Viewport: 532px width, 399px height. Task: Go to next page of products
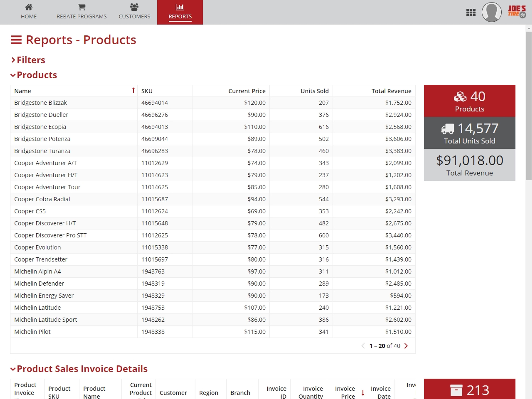(x=406, y=346)
